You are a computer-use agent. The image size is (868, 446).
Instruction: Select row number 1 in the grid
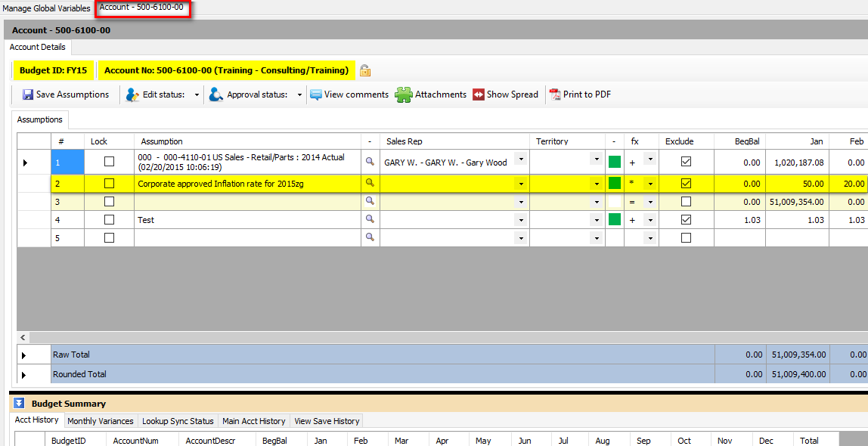(x=67, y=162)
